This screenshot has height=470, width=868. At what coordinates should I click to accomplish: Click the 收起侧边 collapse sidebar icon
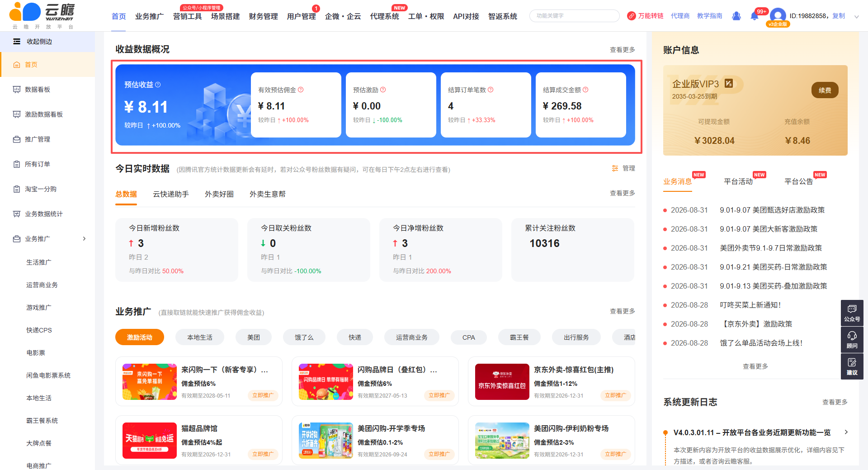(17, 42)
